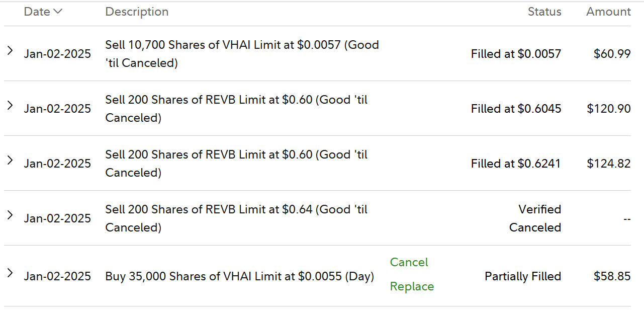The height and width of the screenshot is (311, 644).
Task: Click the Description column header
Action: (x=137, y=12)
